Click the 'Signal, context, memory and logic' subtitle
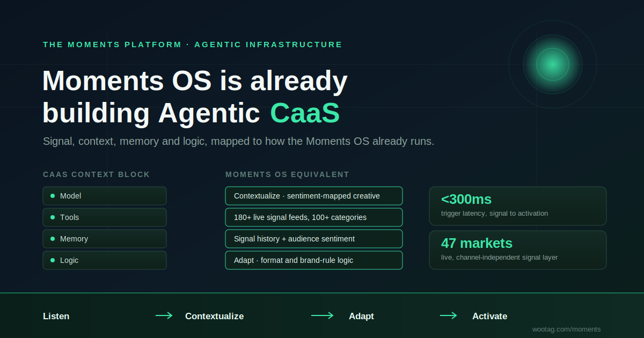Viewport: 644px width, 338px height. tap(238, 142)
